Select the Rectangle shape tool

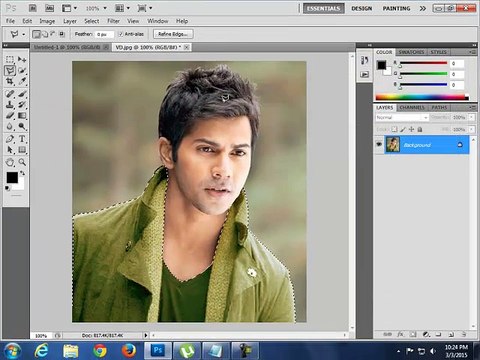22,150
